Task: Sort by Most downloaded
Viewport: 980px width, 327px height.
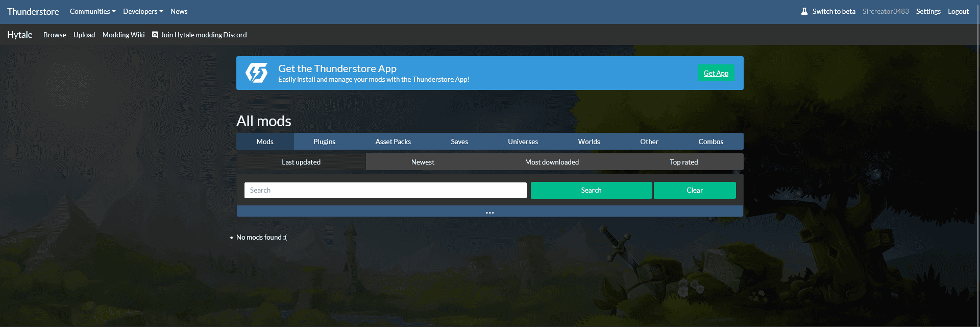Action: [552, 162]
